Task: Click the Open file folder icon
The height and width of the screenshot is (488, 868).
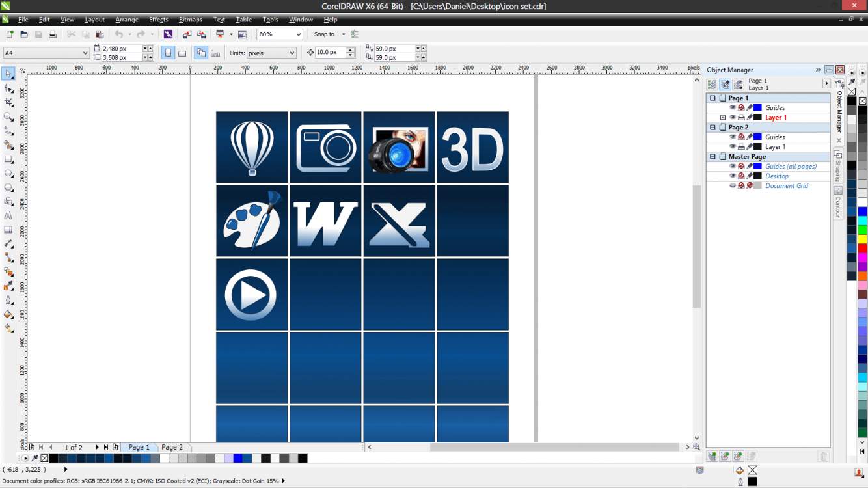Action: 24,34
